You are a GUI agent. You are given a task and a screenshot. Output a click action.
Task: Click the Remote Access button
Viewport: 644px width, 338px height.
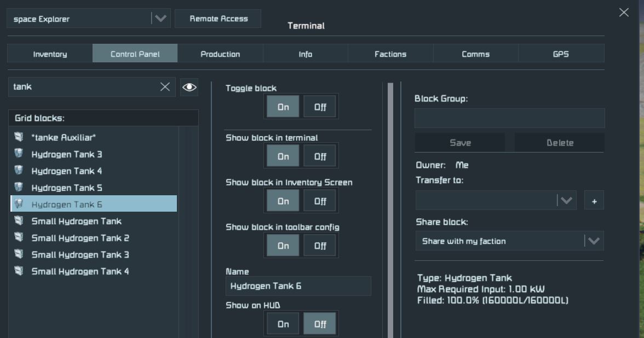pyautogui.click(x=219, y=19)
